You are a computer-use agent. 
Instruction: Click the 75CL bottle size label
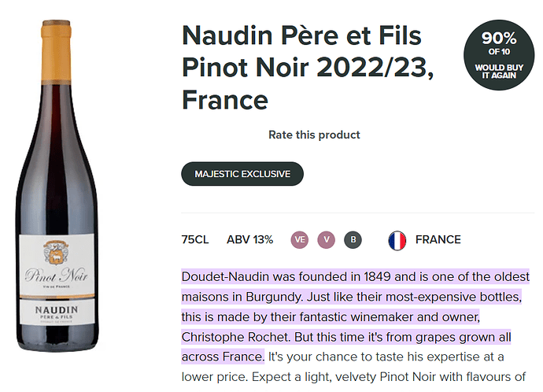[x=195, y=239]
